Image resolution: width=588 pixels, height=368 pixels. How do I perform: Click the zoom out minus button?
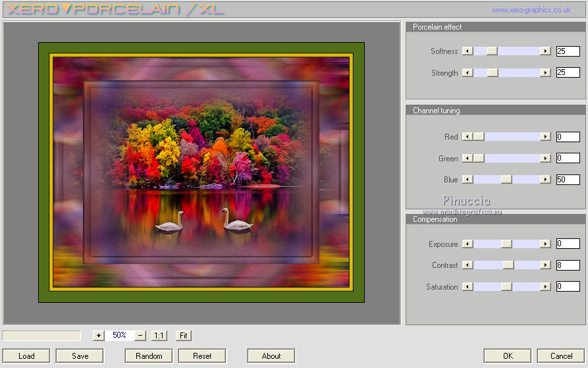click(140, 335)
